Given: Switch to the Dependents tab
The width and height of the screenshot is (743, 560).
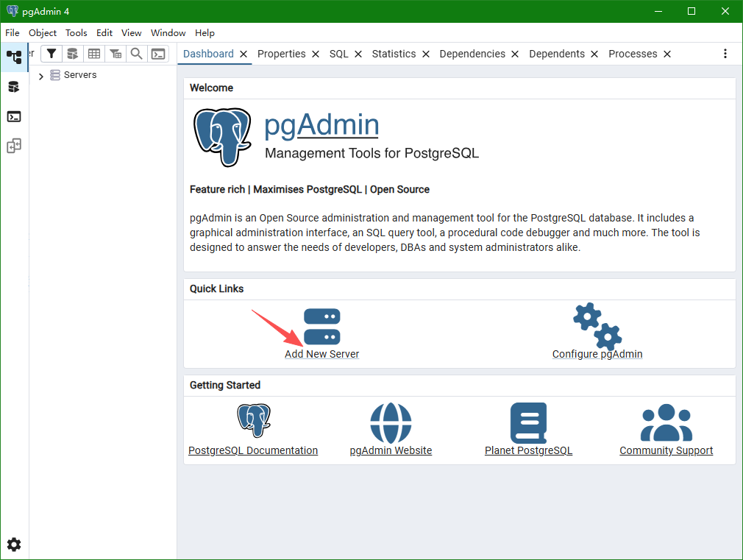Looking at the screenshot, I should pos(557,54).
